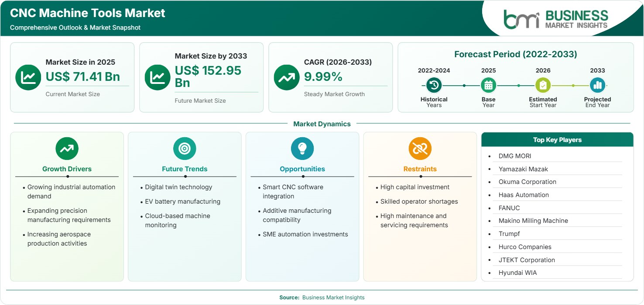Click the US$ 71.41 Bn market value
Viewport: 644px width, 305px height.
click(x=83, y=76)
